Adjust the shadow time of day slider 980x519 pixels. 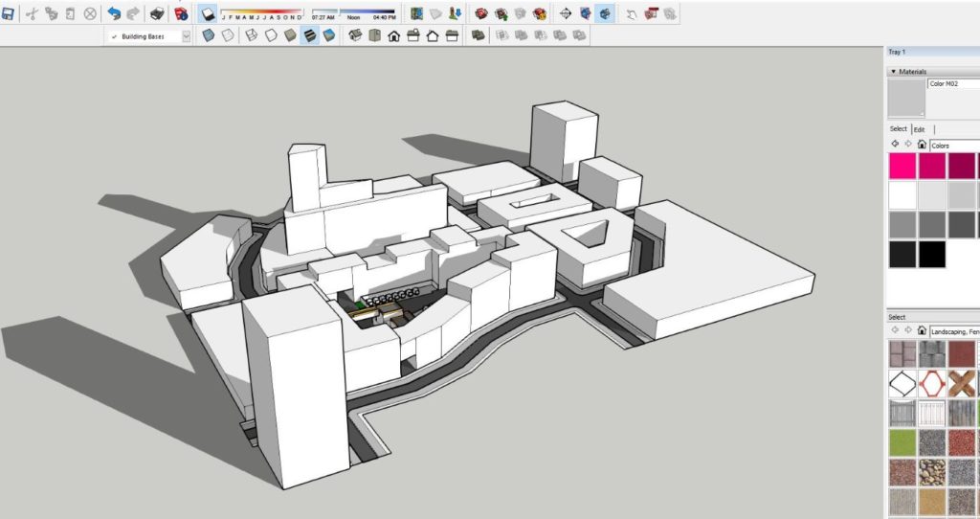click(354, 13)
